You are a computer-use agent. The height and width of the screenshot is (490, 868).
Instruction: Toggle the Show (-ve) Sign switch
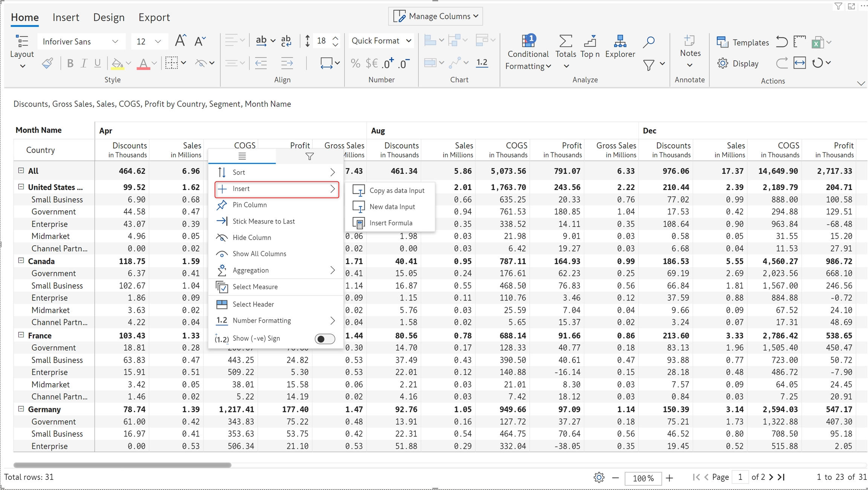(x=324, y=338)
